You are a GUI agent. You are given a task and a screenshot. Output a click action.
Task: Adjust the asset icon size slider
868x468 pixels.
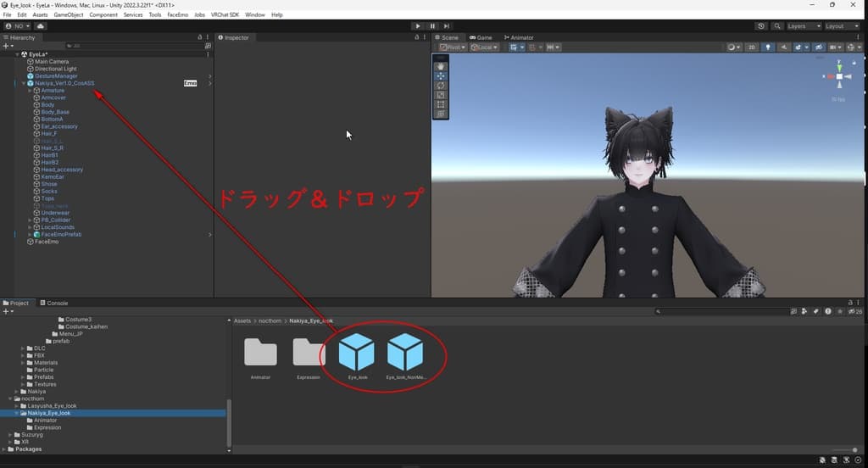[845, 449]
